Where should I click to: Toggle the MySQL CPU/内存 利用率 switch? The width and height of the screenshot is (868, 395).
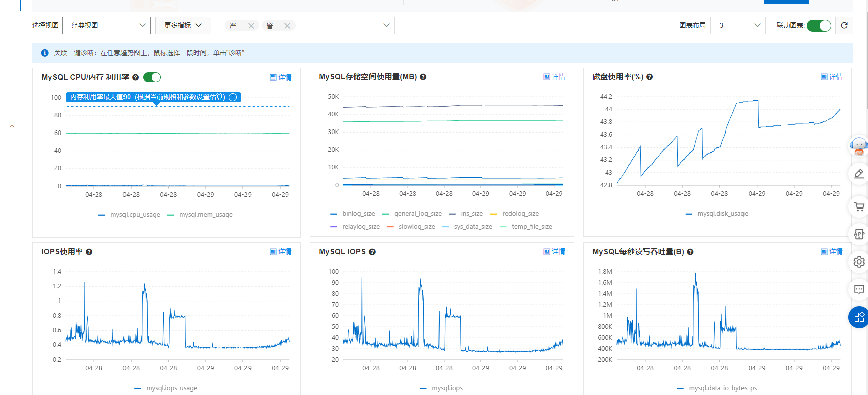pyautogui.click(x=152, y=77)
